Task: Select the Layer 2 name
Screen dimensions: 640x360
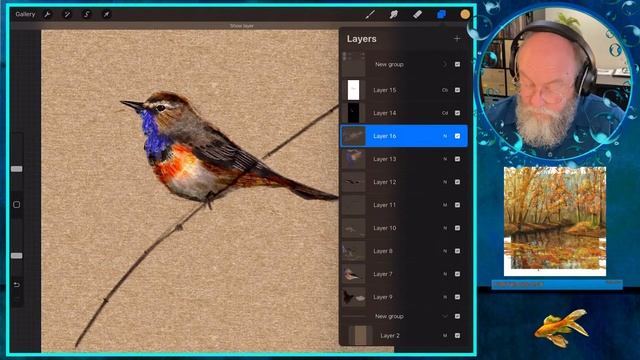Action: pos(390,336)
